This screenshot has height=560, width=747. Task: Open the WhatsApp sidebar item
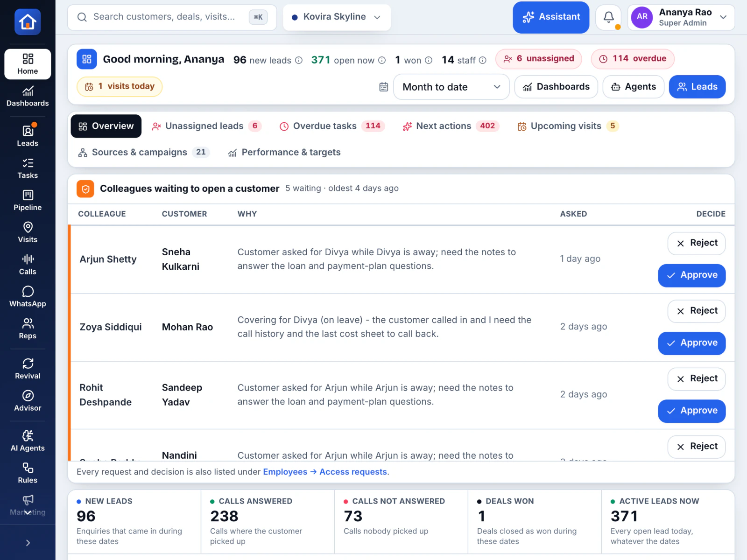[x=28, y=297]
